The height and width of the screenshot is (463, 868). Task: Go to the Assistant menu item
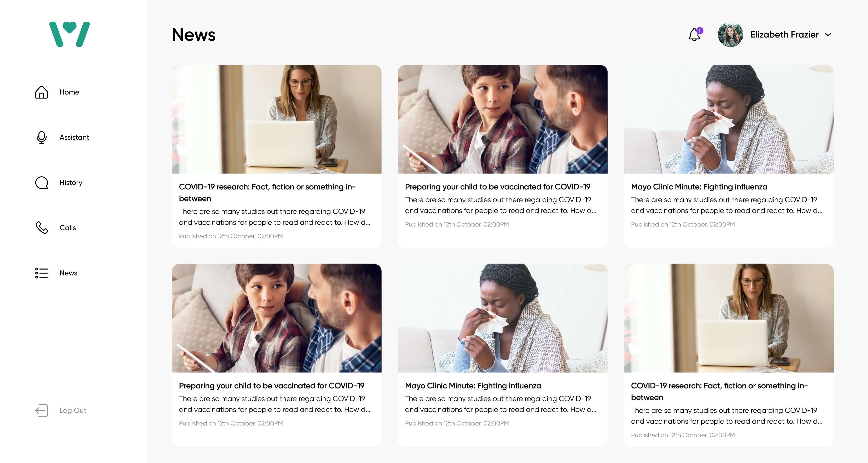[74, 137]
